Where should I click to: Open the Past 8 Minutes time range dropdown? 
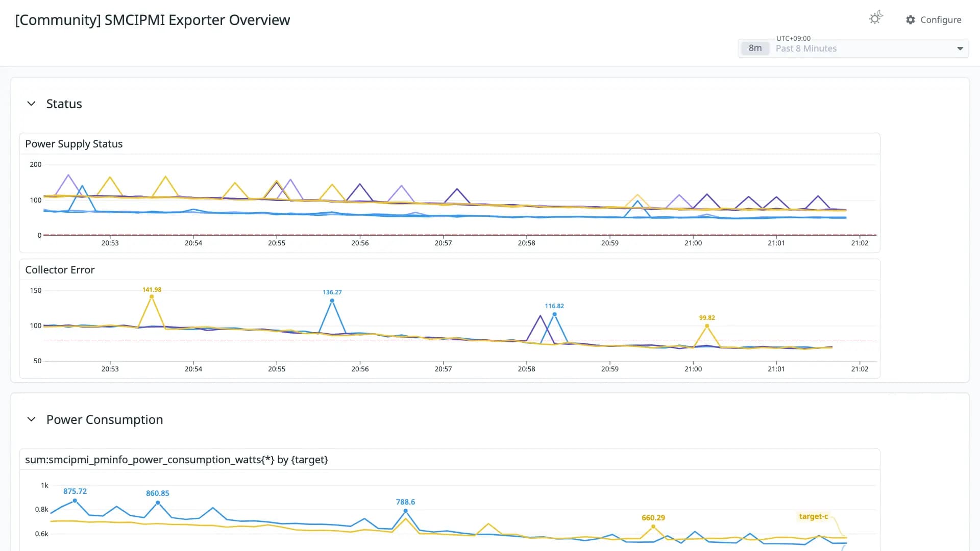click(x=853, y=48)
